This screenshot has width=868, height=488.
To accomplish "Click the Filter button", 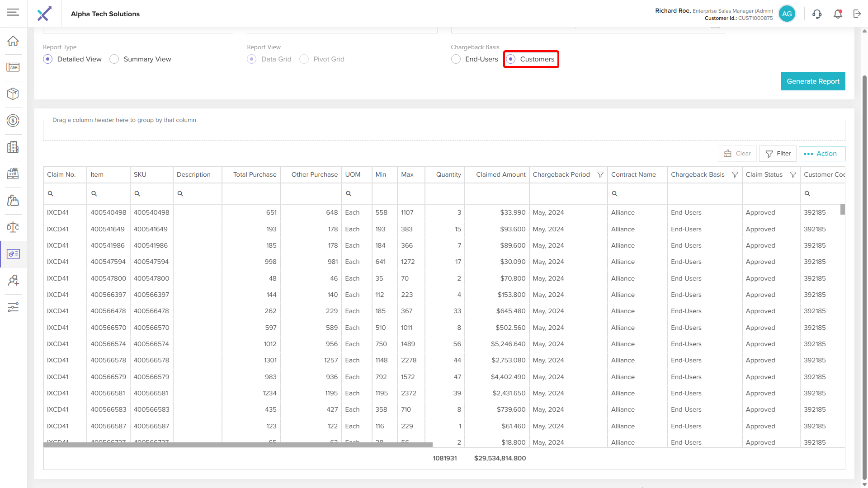I will click(778, 154).
